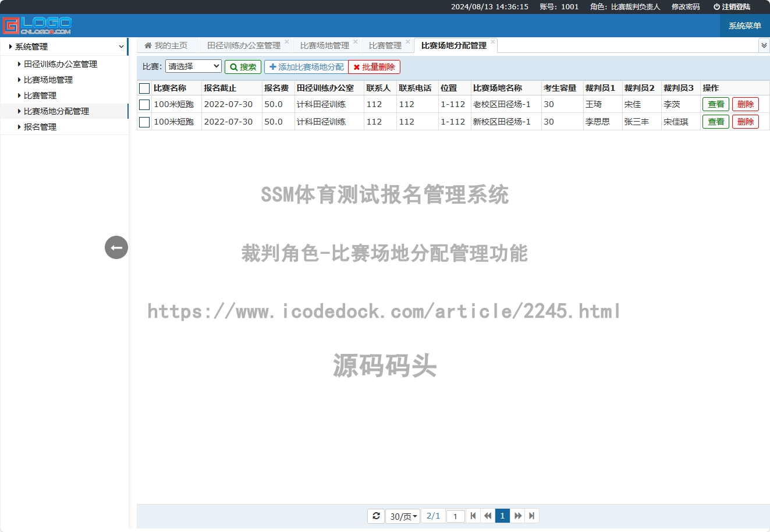Click the 注销登陆 power icon link
This screenshot has width=770, height=532.
[x=732, y=7]
